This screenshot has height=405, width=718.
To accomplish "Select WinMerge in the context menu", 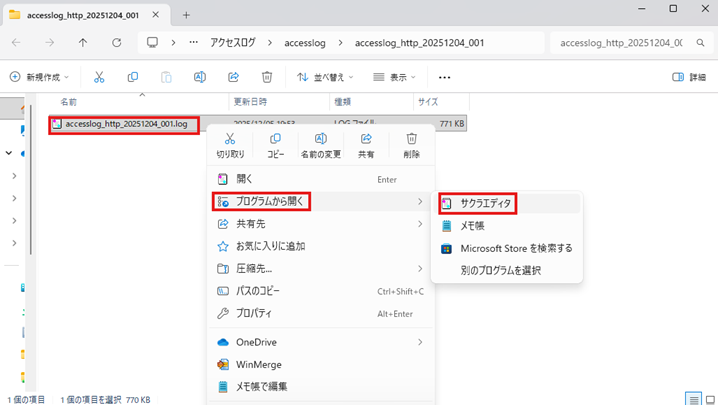I will (321, 365).
